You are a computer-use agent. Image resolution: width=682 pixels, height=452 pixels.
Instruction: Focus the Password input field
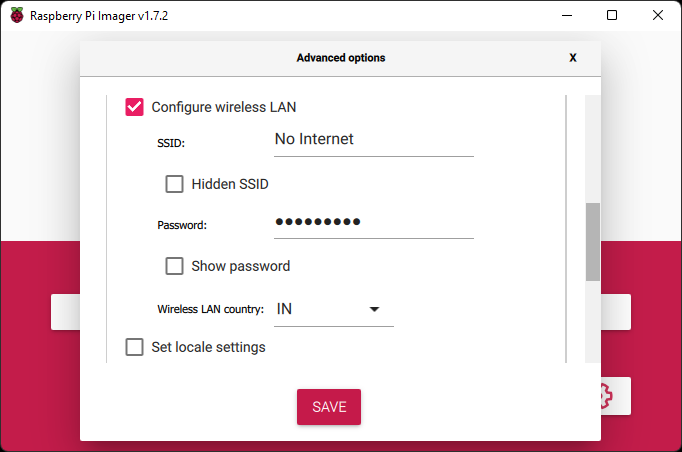click(374, 223)
